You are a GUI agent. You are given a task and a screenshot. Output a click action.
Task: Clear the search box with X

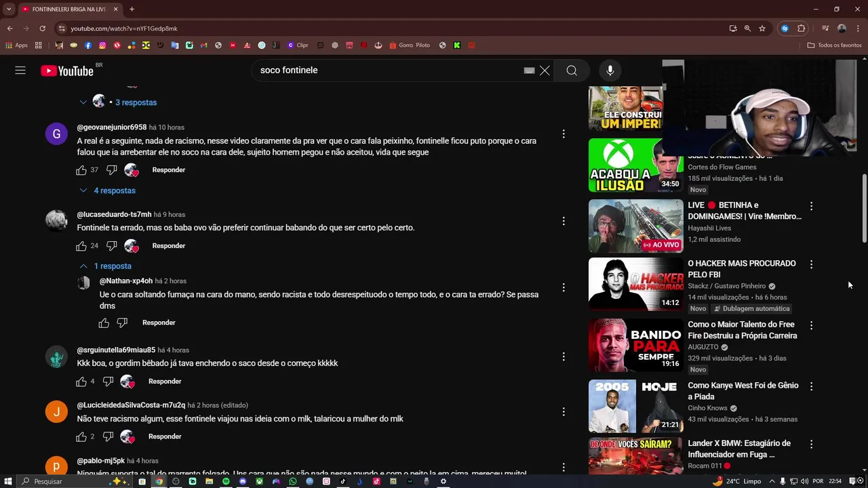pyautogui.click(x=545, y=70)
